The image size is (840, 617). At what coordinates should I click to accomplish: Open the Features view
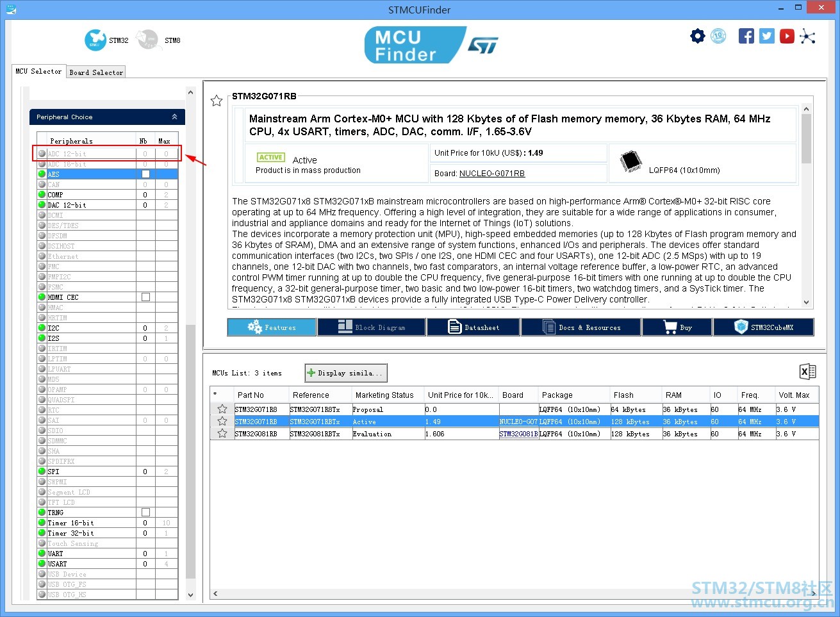[x=272, y=327]
